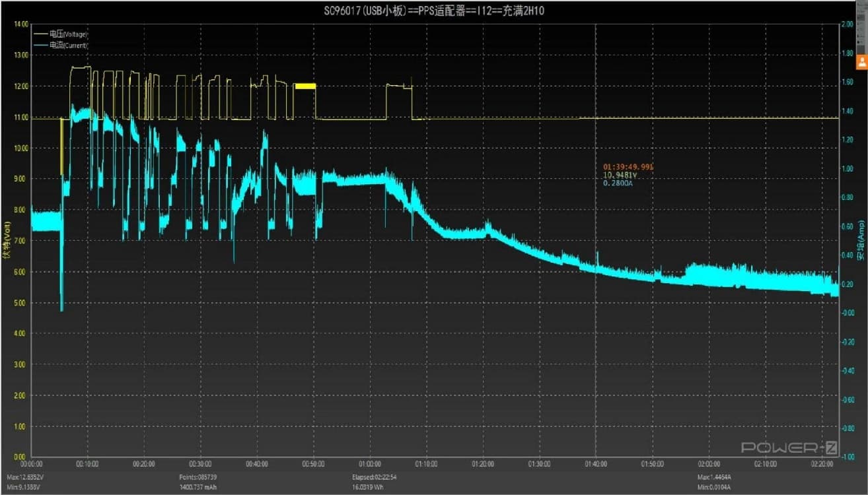The image size is (868, 495).
Task: Click the yellow line sample beside 电压(Voltage)
Action: click(x=42, y=33)
